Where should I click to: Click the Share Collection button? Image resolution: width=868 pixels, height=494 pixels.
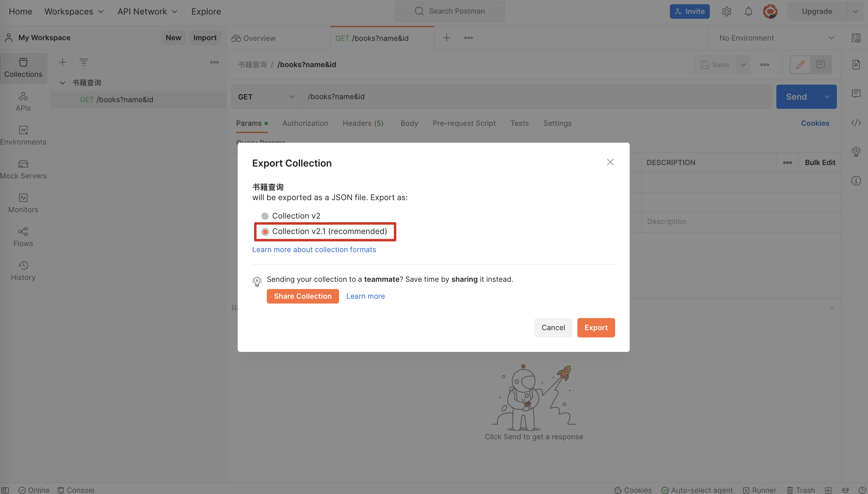tap(302, 296)
